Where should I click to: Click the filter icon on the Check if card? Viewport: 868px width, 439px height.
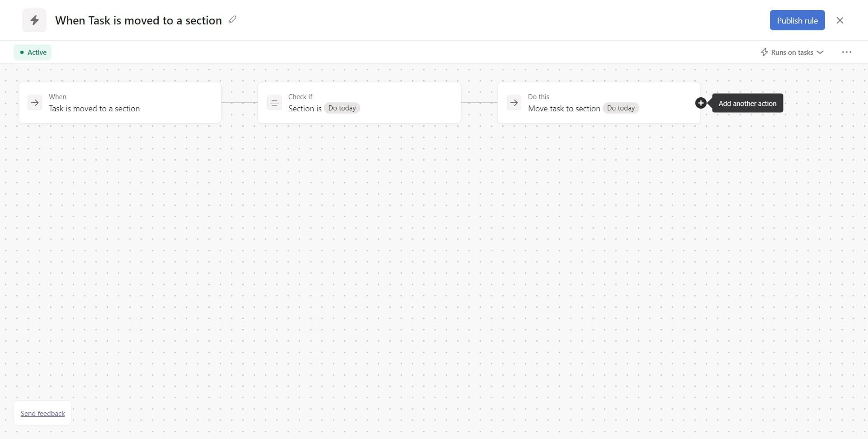tap(274, 103)
